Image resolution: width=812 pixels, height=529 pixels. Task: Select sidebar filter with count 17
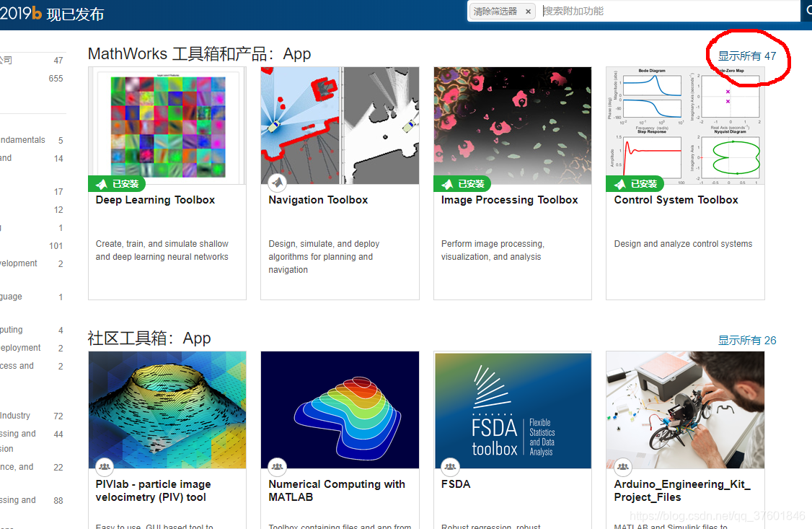click(32, 192)
